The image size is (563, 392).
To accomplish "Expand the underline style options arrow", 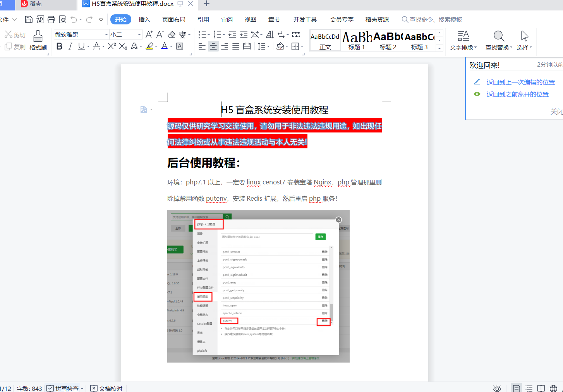I will coord(88,46).
